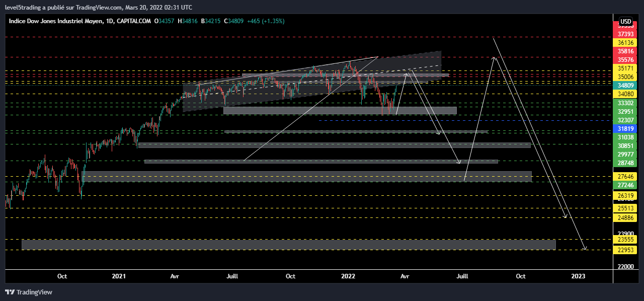The height and width of the screenshot is (301, 644).
Task: Click the 27646 yellow price label
Action: pos(626,177)
